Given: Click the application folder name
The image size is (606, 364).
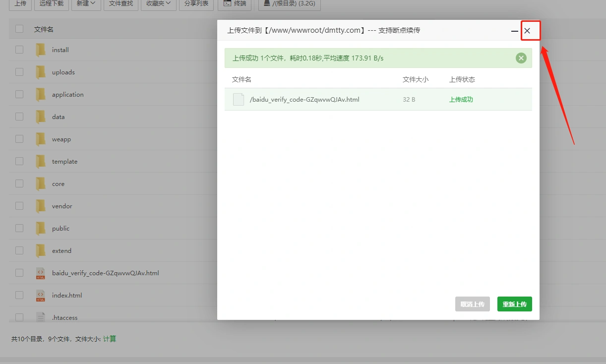Looking at the screenshot, I should click(68, 95).
